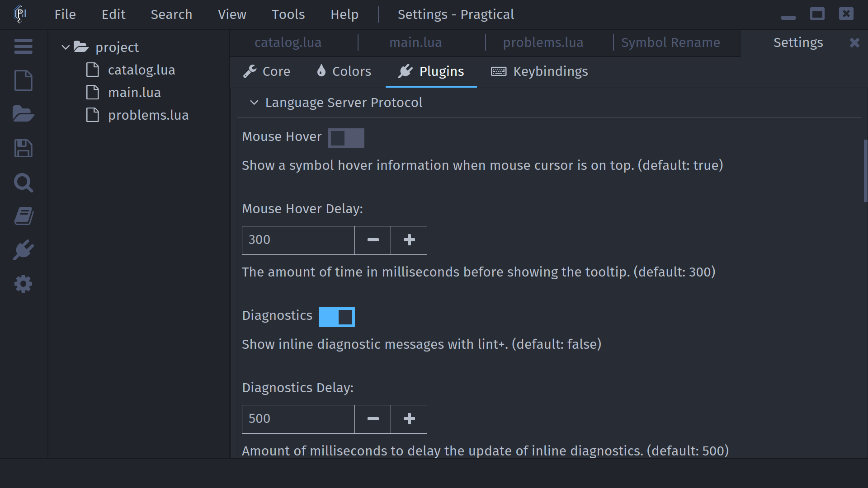
Task: Open the File menu
Action: tap(65, 14)
